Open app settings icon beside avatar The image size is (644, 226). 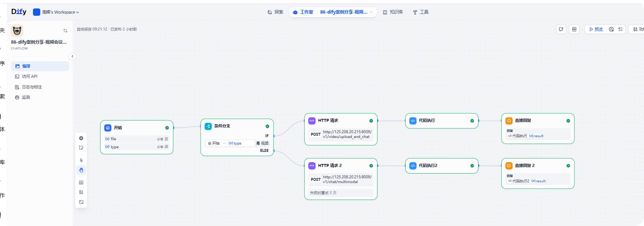coord(65,31)
